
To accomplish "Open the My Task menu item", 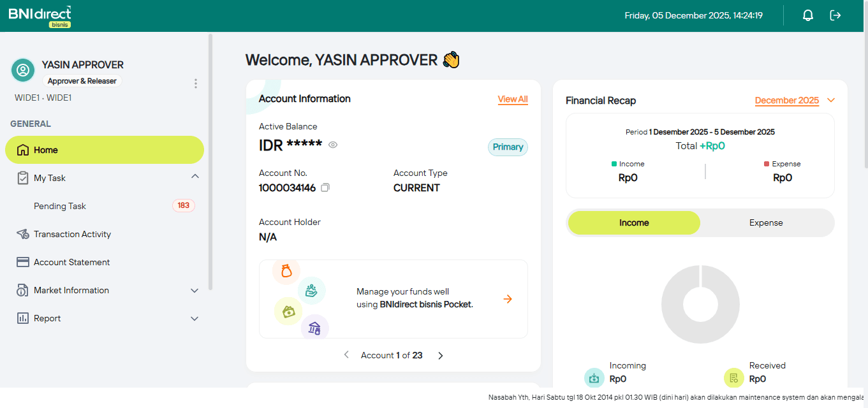I will tap(105, 178).
